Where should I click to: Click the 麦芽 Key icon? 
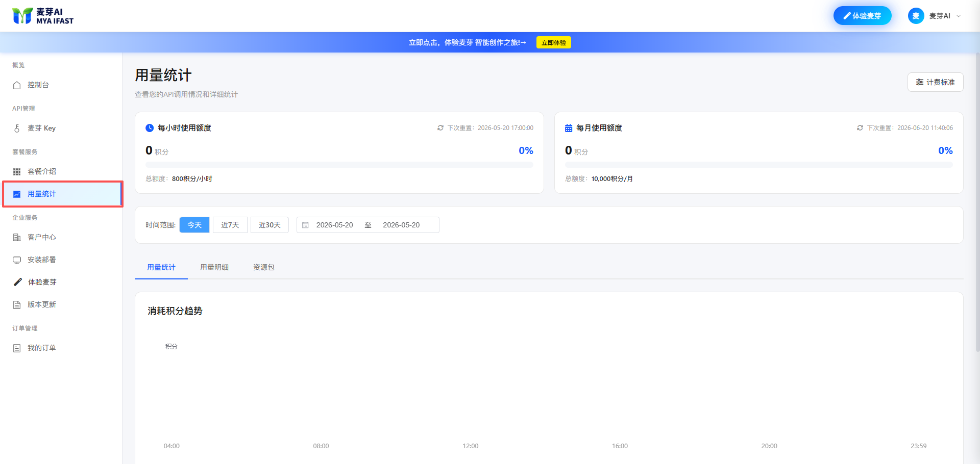17,128
